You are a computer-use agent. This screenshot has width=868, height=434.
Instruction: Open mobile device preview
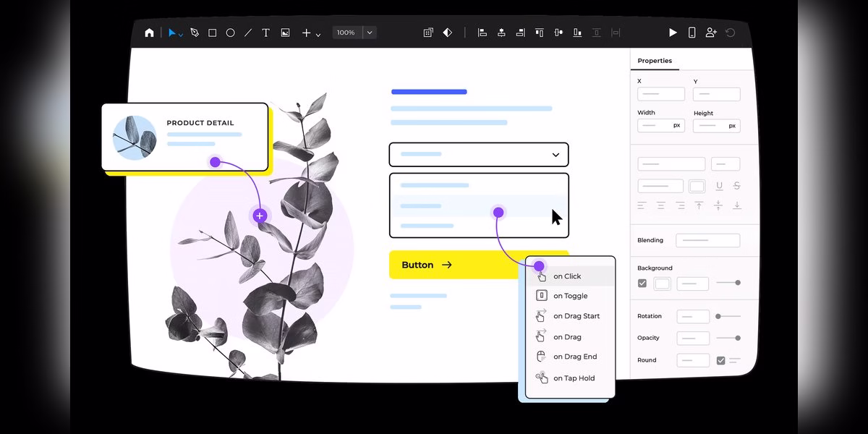(692, 33)
